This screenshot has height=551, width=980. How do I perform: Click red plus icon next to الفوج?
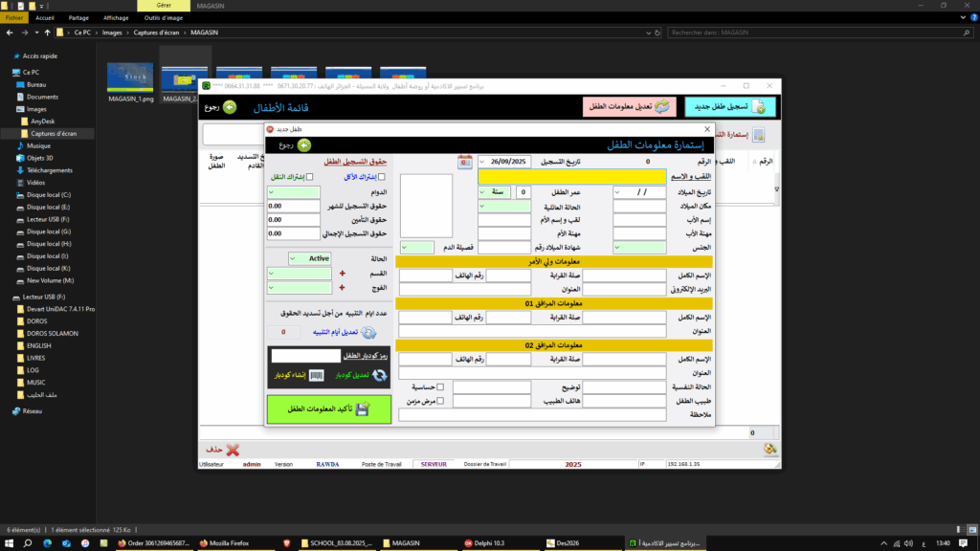point(342,288)
